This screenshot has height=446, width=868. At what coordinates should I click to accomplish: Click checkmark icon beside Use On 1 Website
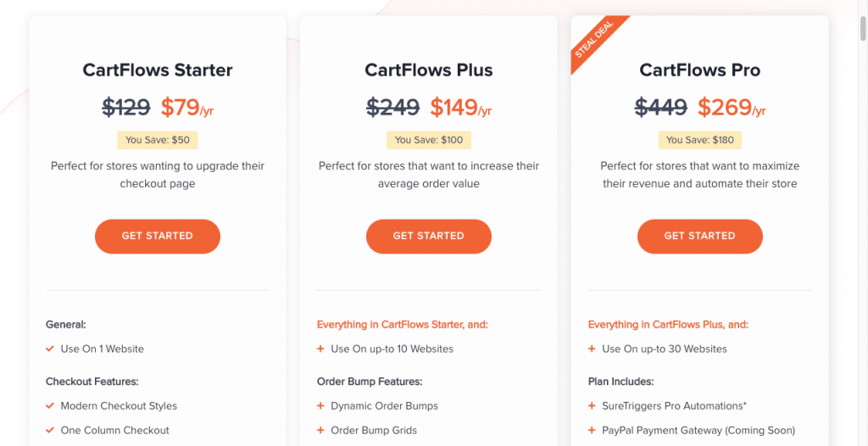50,348
